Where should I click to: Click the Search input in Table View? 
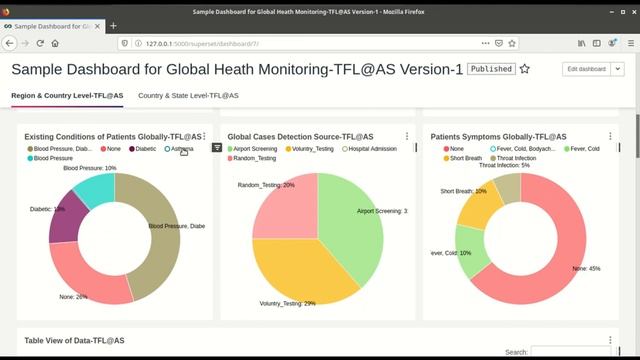pyautogui.click(x=571, y=352)
